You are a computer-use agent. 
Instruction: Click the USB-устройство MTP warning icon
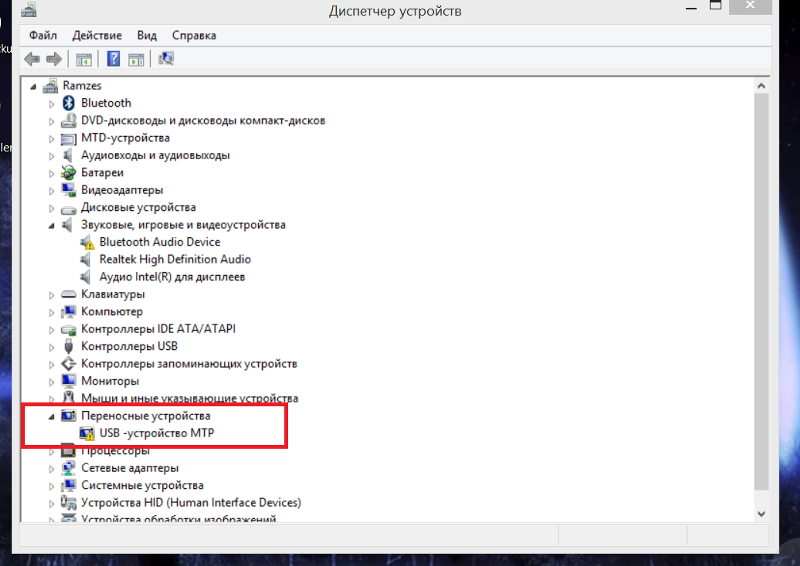(x=87, y=434)
